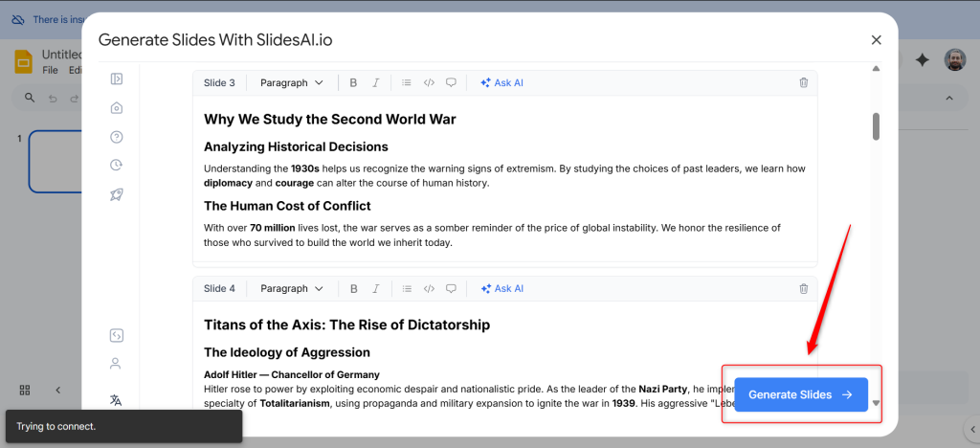
Task: Click the "Generate Slides With SlidesAI.io" title
Action: pyautogui.click(x=215, y=40)
